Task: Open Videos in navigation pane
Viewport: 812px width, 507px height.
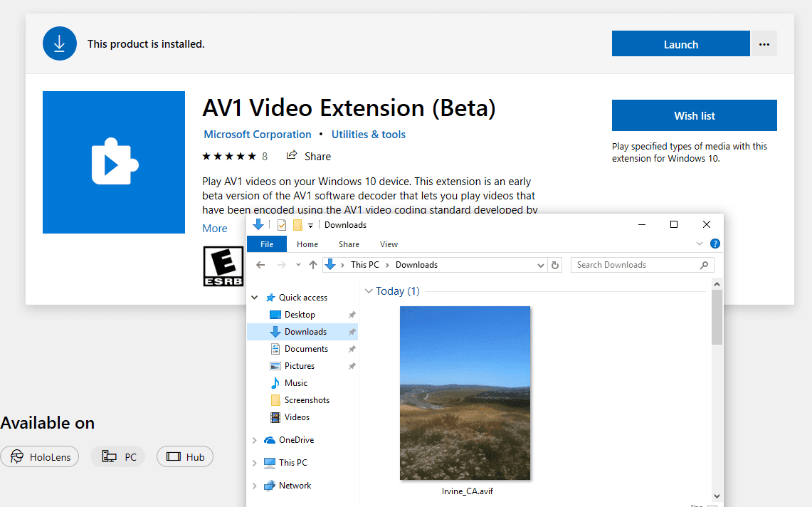Action: pos(297,417)
